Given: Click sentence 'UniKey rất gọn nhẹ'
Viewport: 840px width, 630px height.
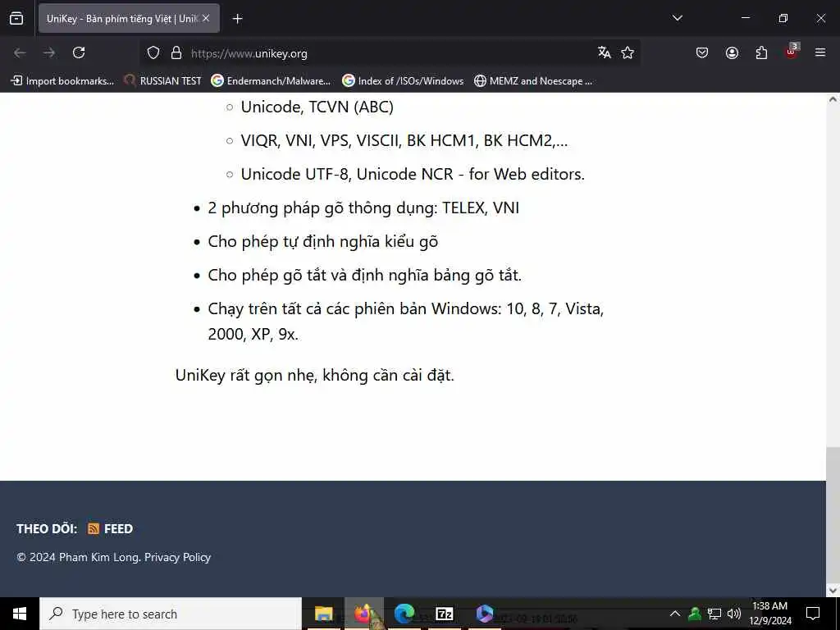Looking at the screenshot, I should pyautogui.click(x=314, y=375).
